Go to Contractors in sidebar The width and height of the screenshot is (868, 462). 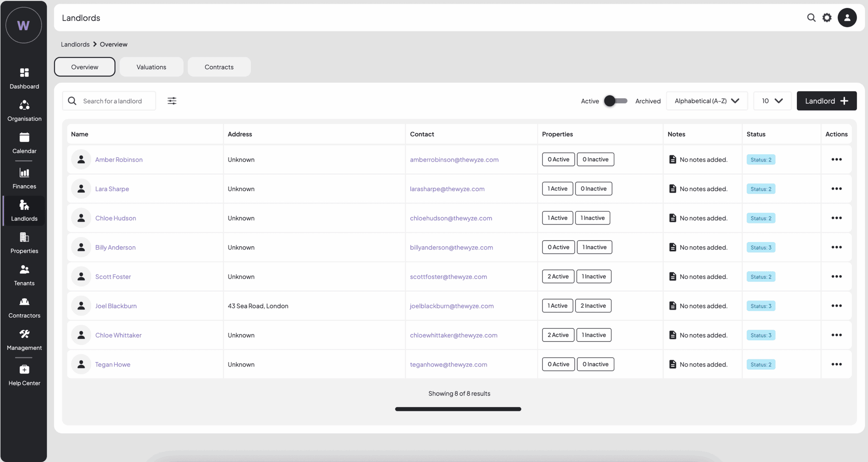[x=24, y=307]
